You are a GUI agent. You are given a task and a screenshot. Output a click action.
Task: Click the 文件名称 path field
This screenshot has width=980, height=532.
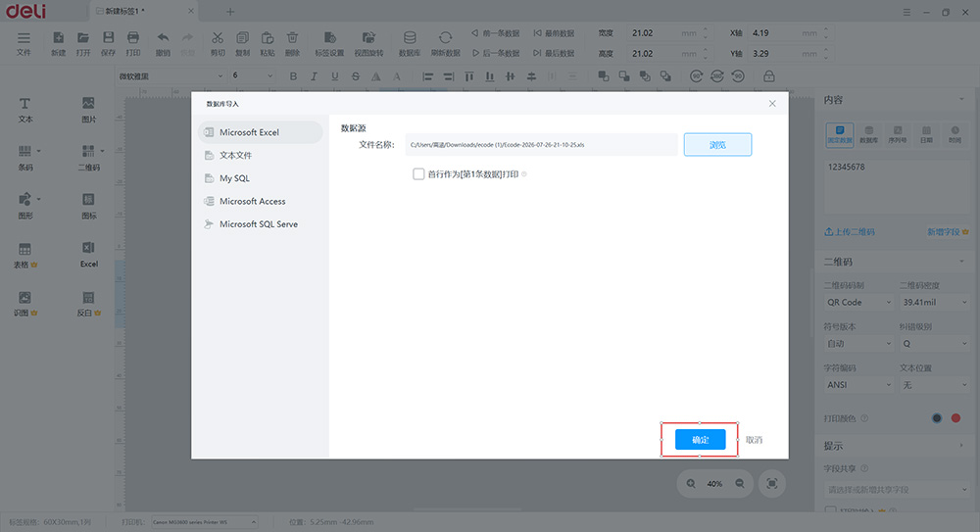click(x=541, y=144)
